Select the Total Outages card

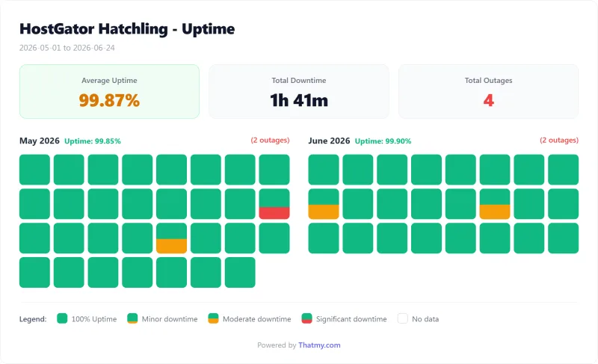pyautogui.click(x=489, y=91)
